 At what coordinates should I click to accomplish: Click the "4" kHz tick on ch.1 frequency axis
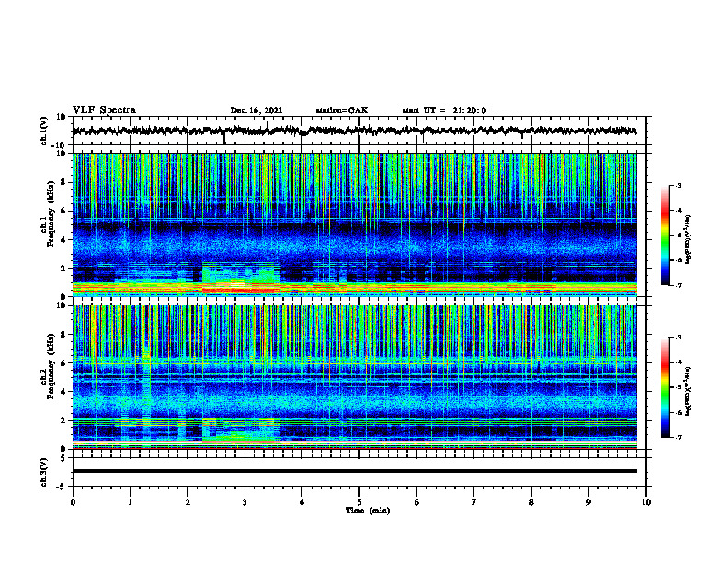(x=64, y=240)
